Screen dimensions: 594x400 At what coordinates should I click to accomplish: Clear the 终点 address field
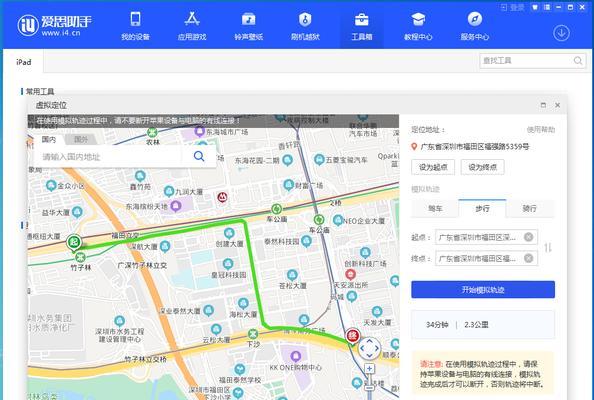[x=528, y=258]
